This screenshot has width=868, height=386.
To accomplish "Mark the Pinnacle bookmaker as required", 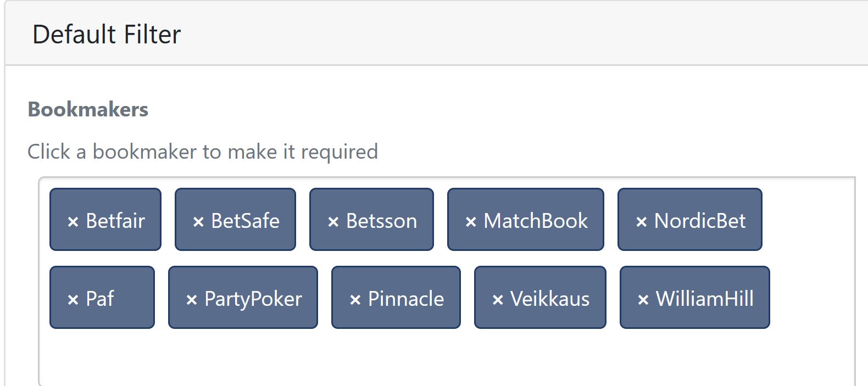I will pos(406,299).
